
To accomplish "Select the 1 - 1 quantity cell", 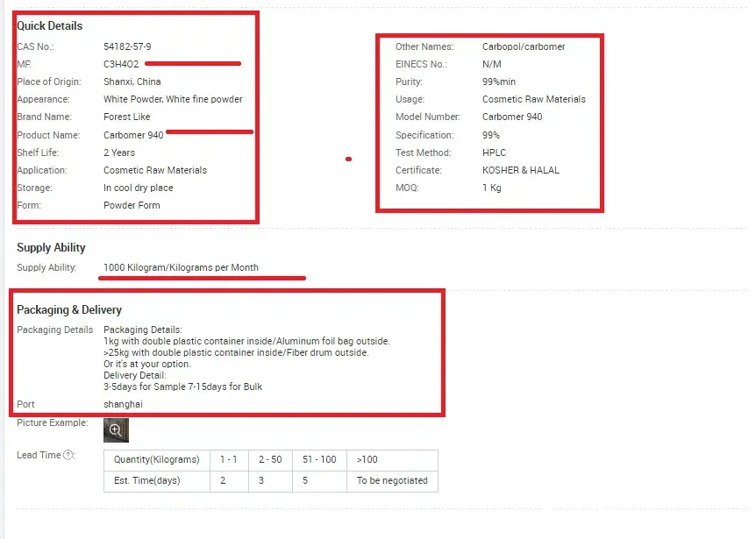I will (228, 459).
